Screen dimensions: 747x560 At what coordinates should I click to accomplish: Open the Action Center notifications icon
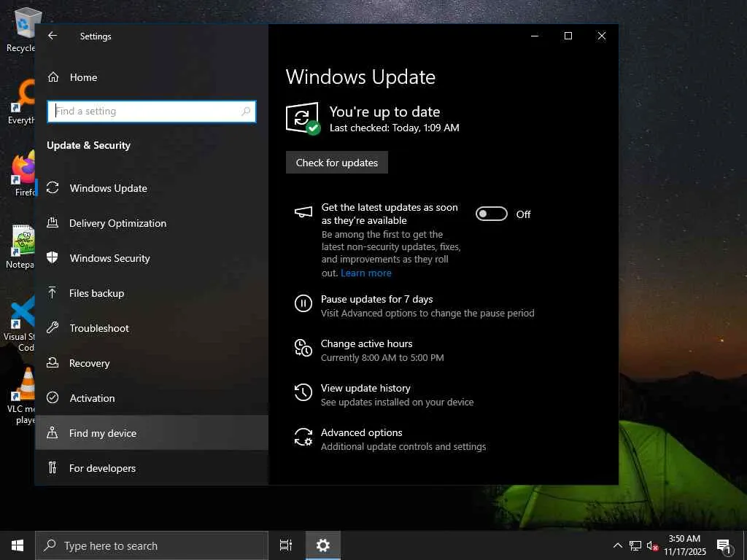pos(724,545)
